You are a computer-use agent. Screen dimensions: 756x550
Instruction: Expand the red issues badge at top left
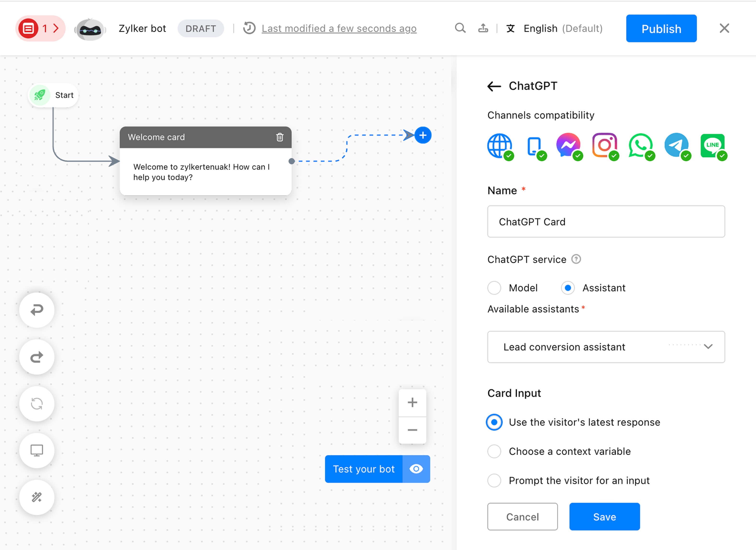click(x=40, y=28)
